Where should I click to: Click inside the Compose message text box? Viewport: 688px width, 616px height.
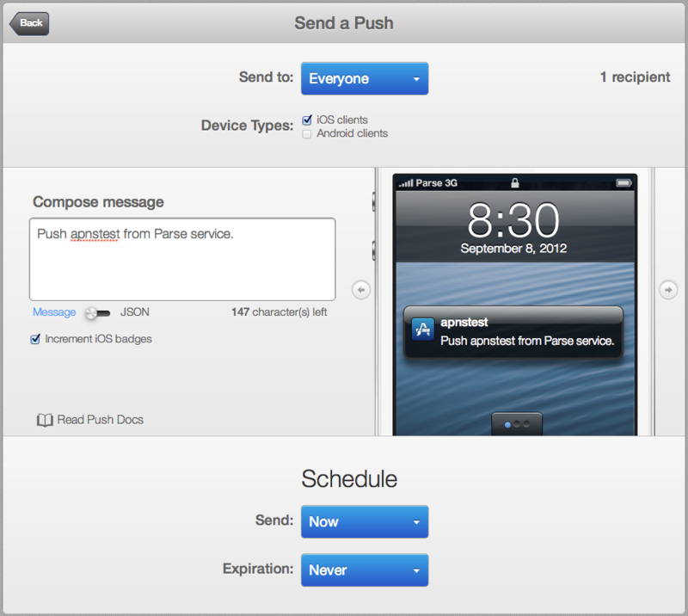coord(182,259)
